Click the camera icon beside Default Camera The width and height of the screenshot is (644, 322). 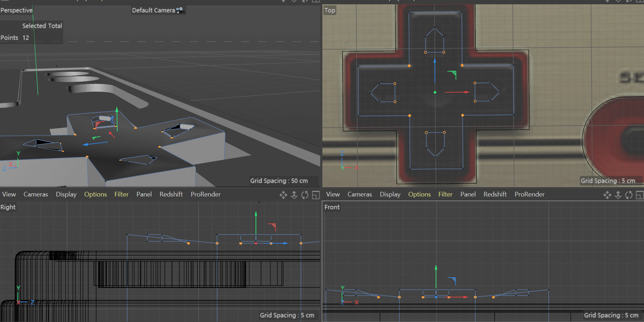coord(180,10)
